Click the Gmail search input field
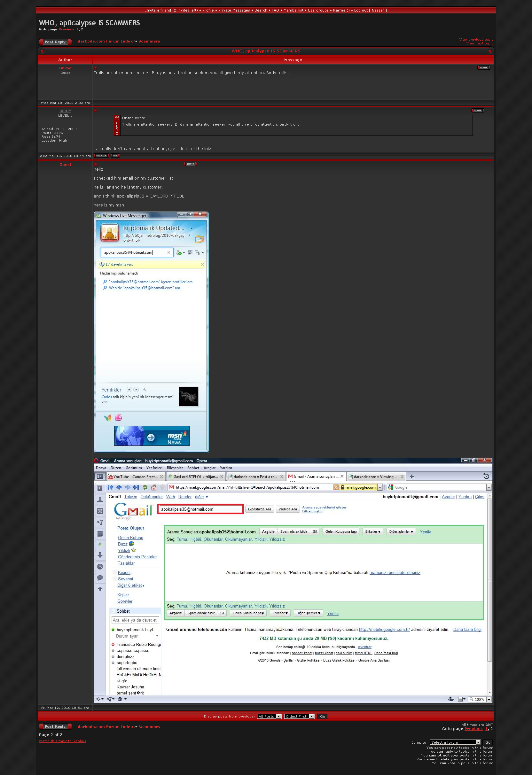532x775 pixels. [x=200, y=509]
